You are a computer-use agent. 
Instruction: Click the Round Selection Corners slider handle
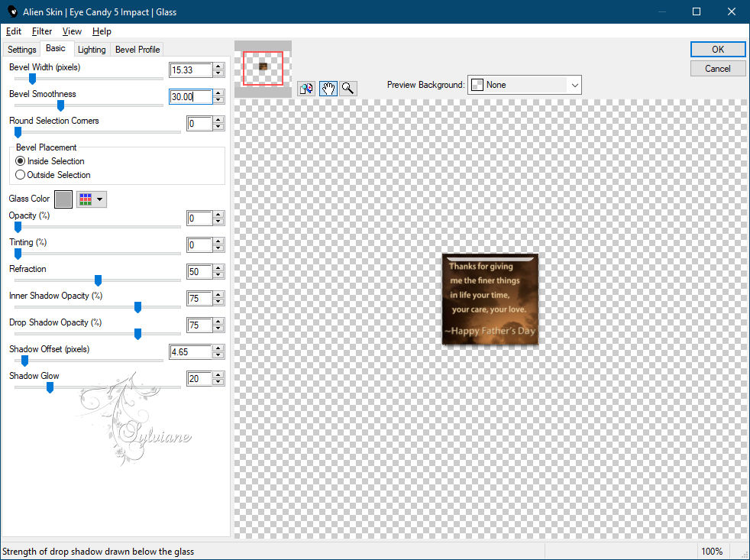(18, 132)
